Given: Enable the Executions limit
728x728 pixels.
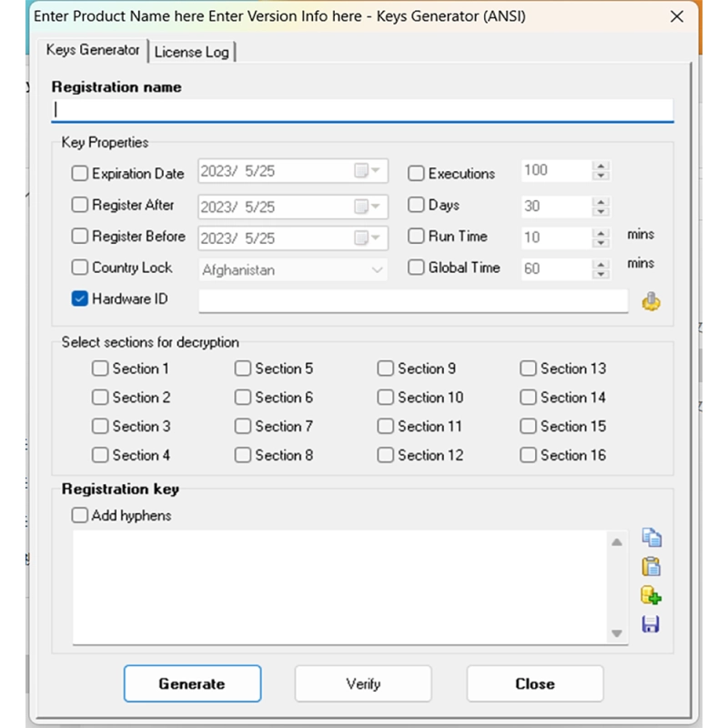Looking at the screenshot, I should pos(416,173).
